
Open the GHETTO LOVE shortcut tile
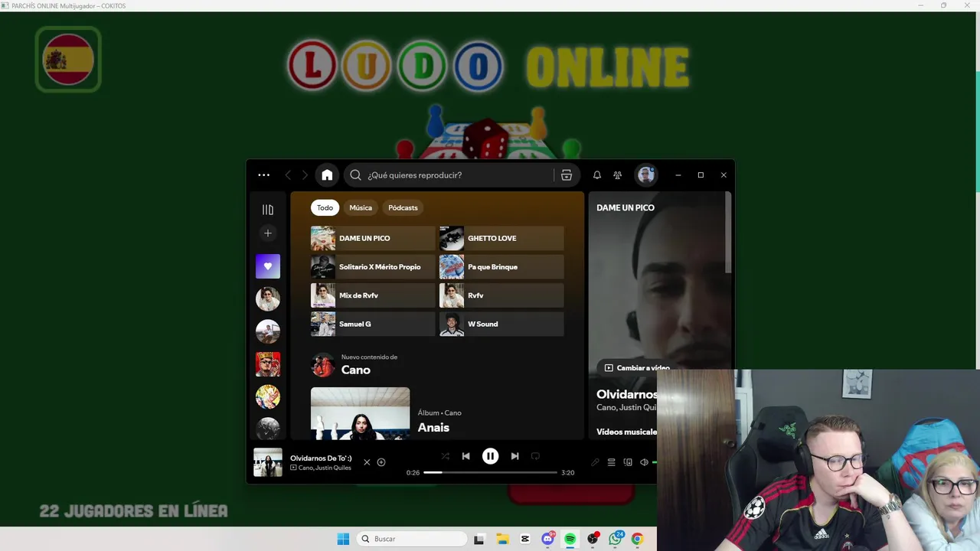click(x=501, y=238)
